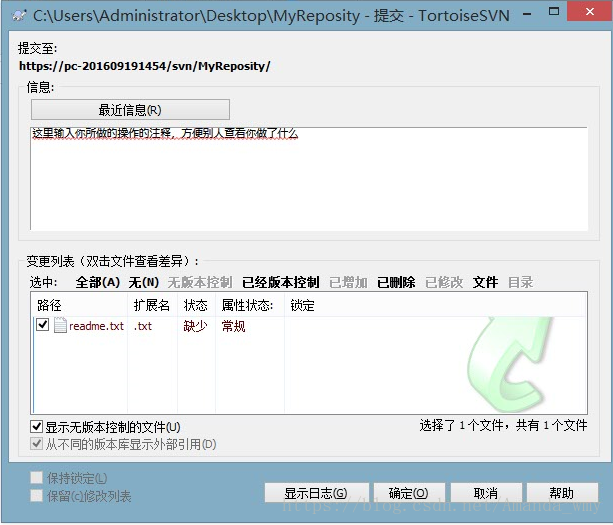This screenshot has width=613, height=525.
Task: Confirm commit with 确定(O) button
Action: (409, 493)
